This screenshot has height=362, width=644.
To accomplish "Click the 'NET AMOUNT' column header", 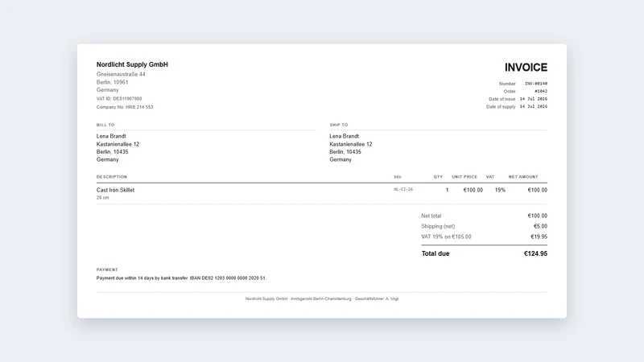I will tap(523, 177).
